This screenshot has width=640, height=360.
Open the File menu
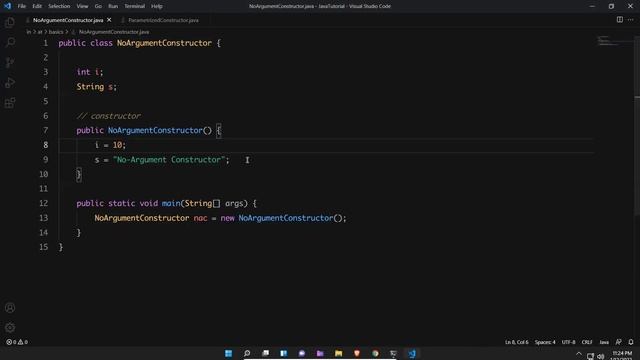[x=22, y=6]
